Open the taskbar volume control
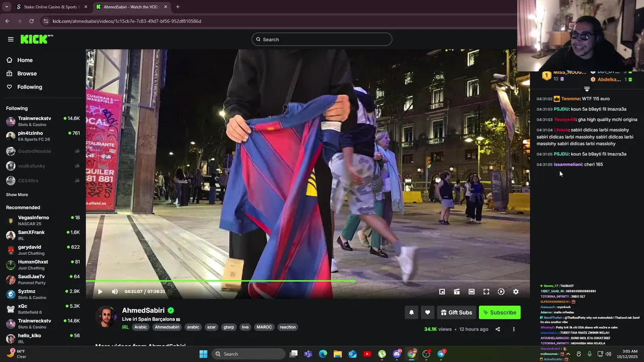 click(x=608, y=354)
